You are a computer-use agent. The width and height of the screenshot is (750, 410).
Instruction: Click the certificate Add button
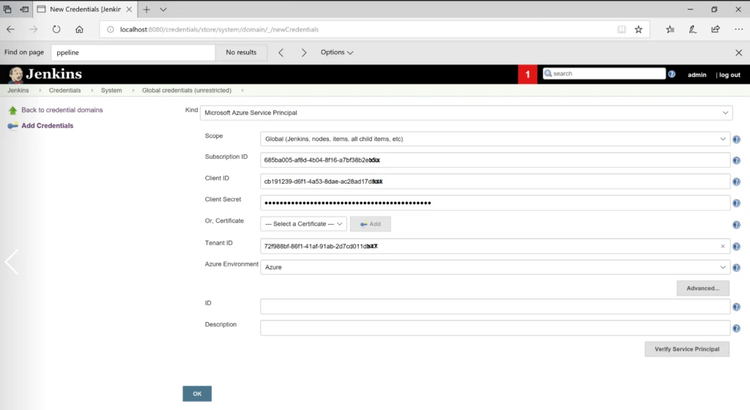click(x=370, y=224)
